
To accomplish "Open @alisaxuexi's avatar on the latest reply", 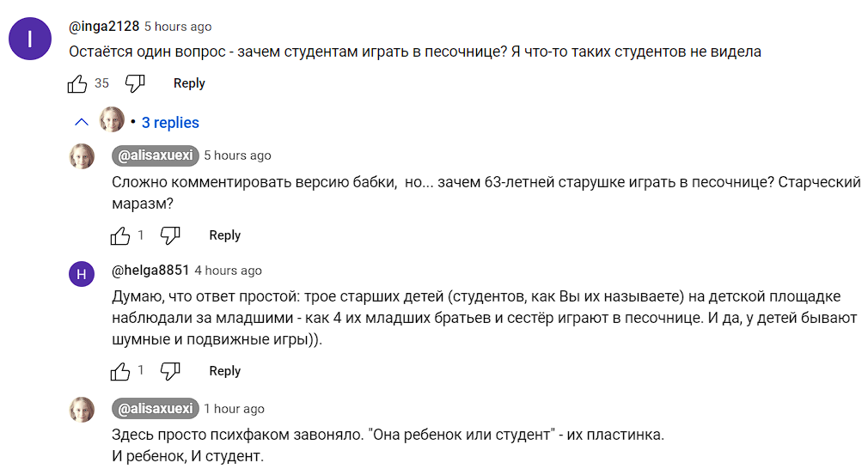I will pos(82,410).
